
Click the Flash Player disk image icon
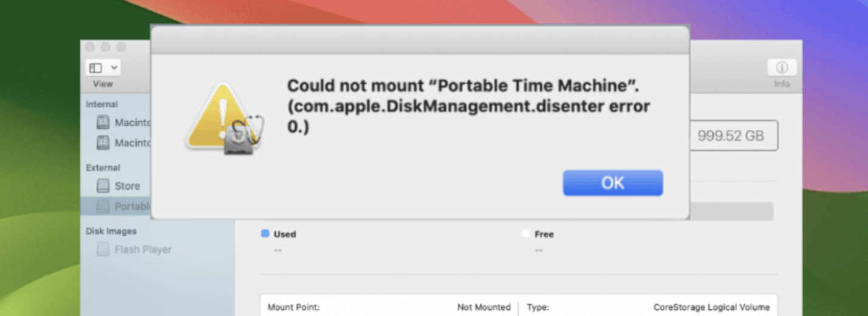click(x=103, y=249)
